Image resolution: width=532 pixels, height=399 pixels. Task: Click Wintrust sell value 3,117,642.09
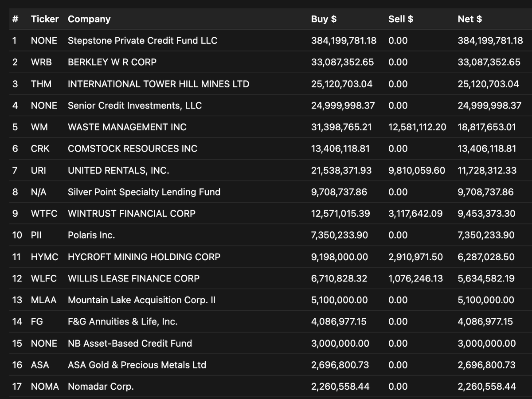[x=415, y=214]
